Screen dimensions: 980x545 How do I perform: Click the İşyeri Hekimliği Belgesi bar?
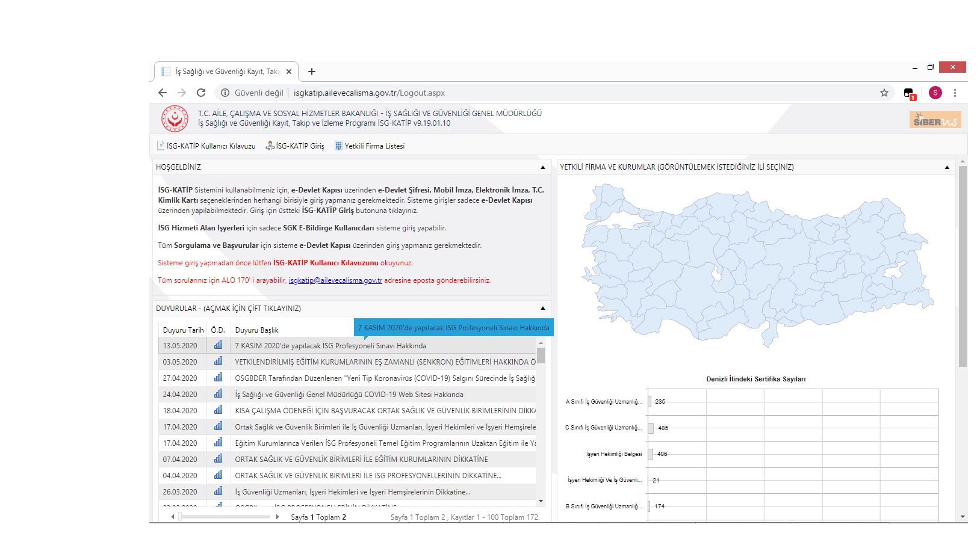click(x=650, y=454)
